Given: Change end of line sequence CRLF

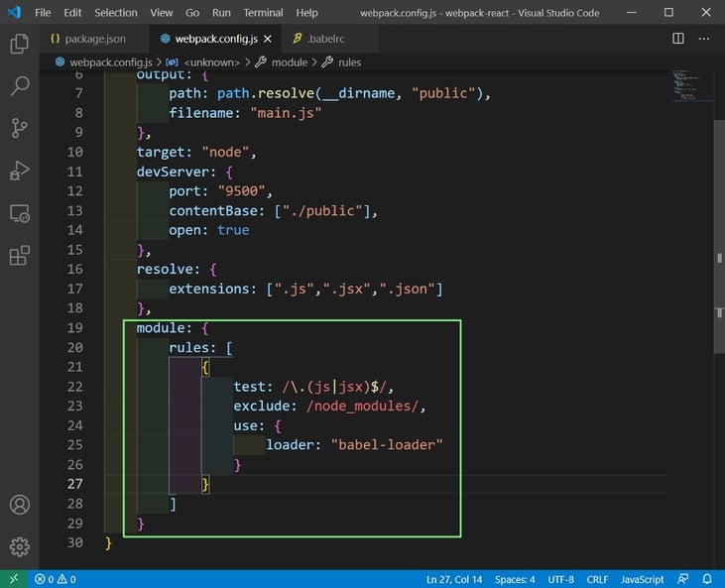Looking at the screenshot, I should [597, 579].
